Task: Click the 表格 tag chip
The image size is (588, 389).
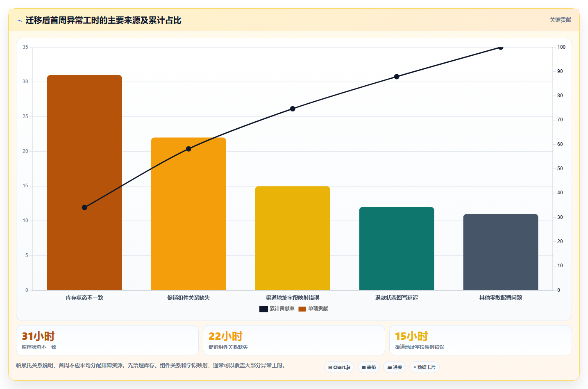Action: click(x=369, y=367)
